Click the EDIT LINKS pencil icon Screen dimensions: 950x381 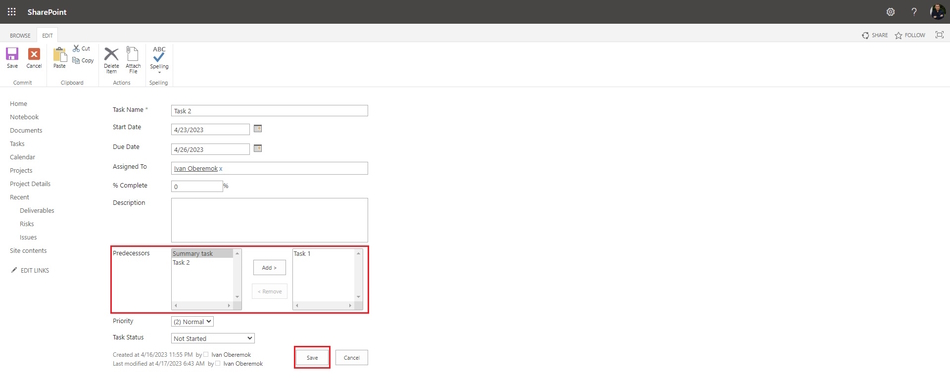click(x=15, y=270)
